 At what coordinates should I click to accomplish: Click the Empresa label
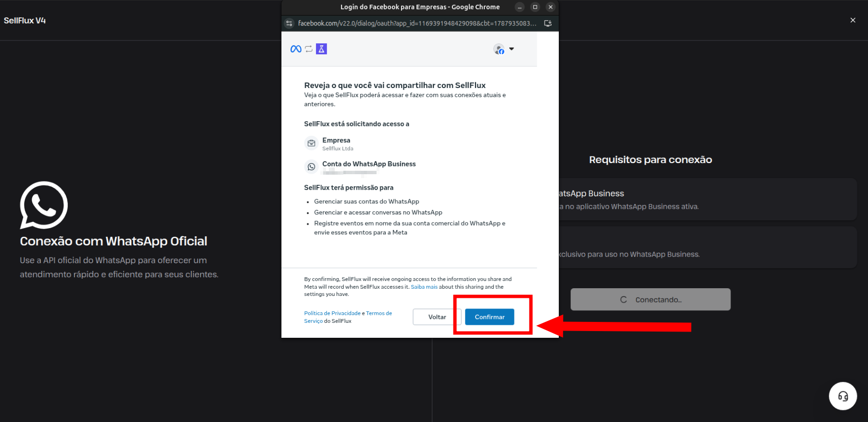click(x=336, y=141)
